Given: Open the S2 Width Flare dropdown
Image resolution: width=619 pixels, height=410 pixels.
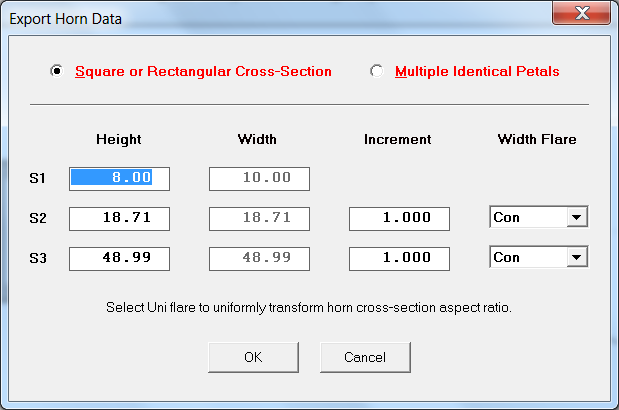Looking at the screenshot, I should (x=576, y=217).
